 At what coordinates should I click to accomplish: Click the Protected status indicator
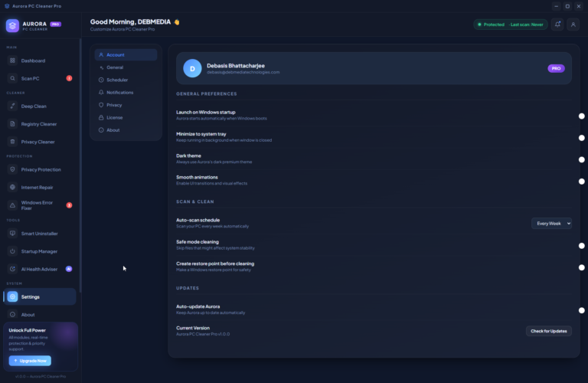[491, 25]
